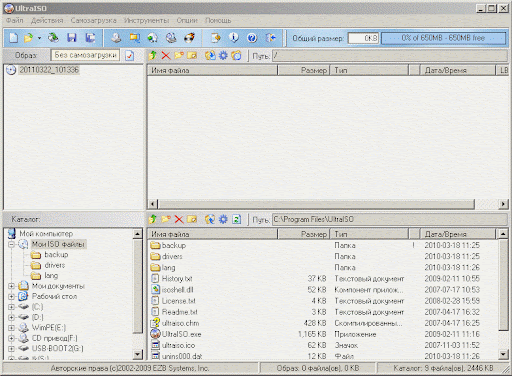Go up a folder in image pane
Image resolution: width=512 pixels, height=376 pixels.
point(153,55)
